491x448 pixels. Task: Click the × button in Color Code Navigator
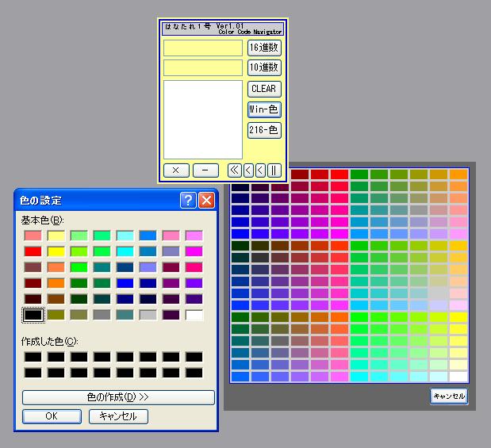click(x=175, y=170)
